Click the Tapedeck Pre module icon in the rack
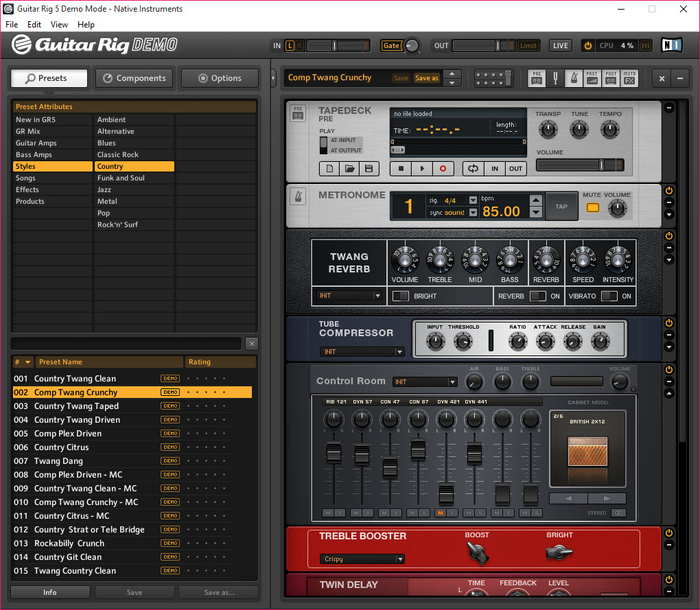The height and width of the screenshot is (610, 700). [x=299, y=113]
